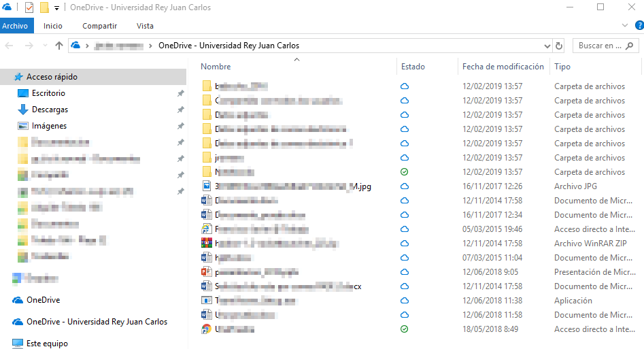This screenshot has width=644, height=349.
Task: Expand the root breadcrumb chevron after cloud icon
Action: 87,46
